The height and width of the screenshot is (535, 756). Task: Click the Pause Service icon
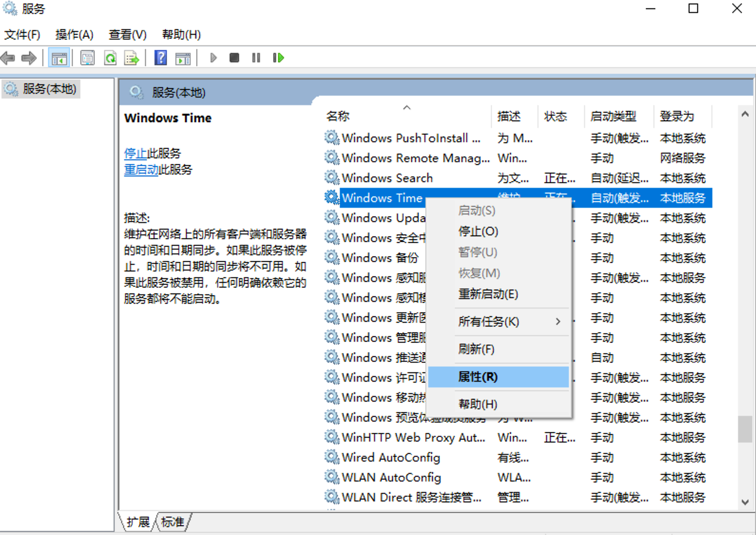tap(256, 58)
